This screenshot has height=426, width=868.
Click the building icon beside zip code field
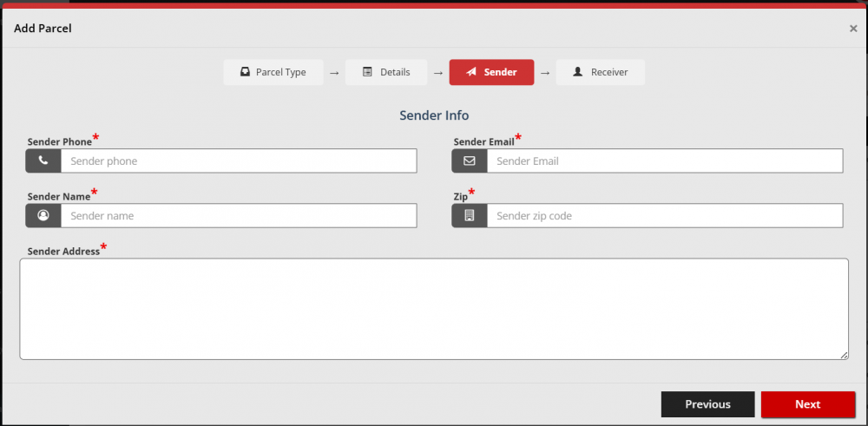470,216
